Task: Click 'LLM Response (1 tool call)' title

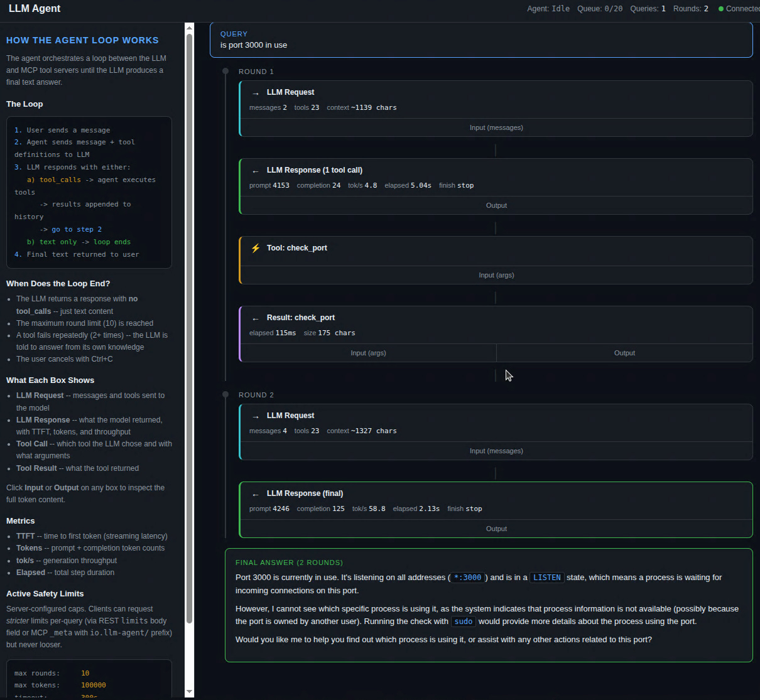Action: [315, 170]
